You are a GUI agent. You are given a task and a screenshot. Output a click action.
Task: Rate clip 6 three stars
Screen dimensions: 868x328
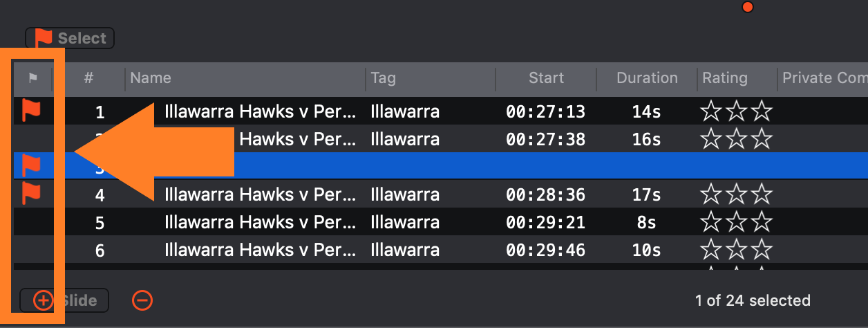(761, 250)
